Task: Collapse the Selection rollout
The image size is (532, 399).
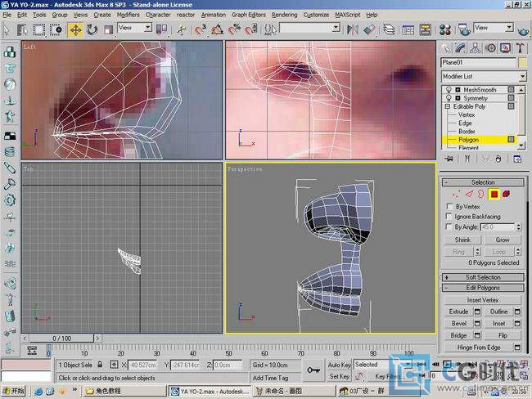Action: pyautogui.click(x=483, y=182)
